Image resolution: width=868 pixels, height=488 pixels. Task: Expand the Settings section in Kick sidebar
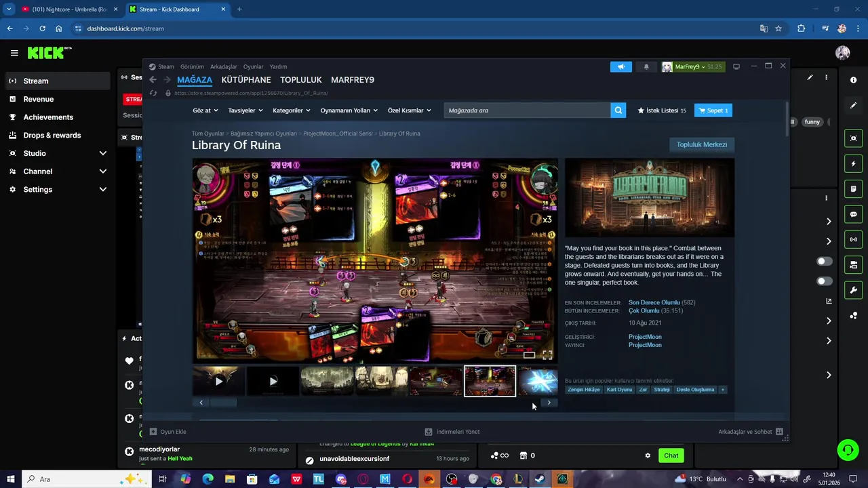102,190
